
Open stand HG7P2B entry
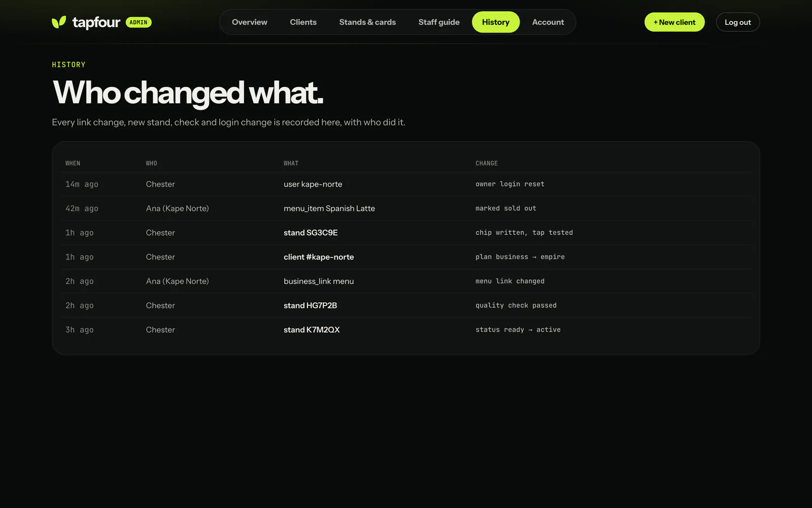(310, 306)
